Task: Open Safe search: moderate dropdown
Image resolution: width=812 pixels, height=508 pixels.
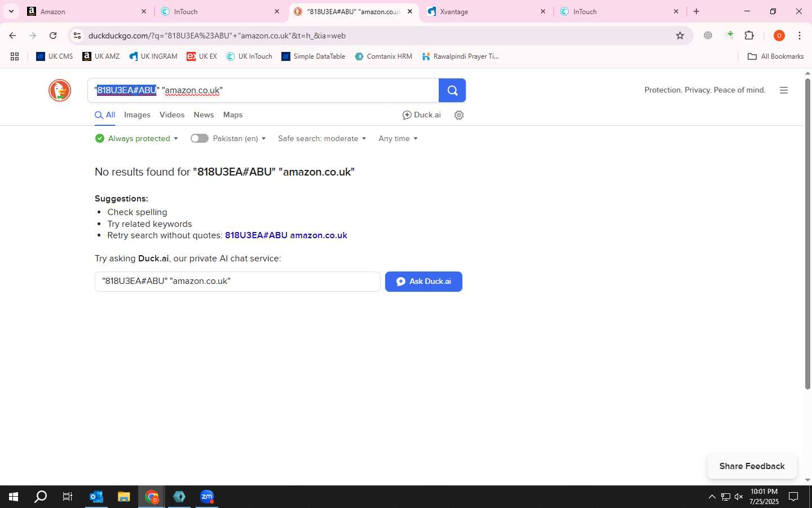Action: (322, 138)
